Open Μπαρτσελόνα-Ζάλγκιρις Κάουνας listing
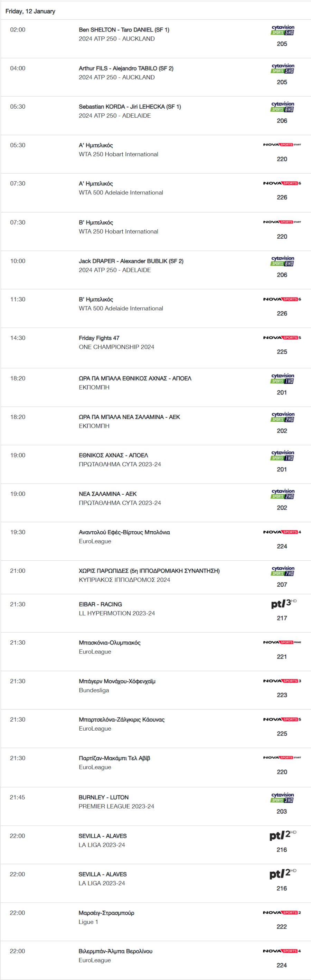This screenshot has width=311, height=980. click(x=122, y=720)
